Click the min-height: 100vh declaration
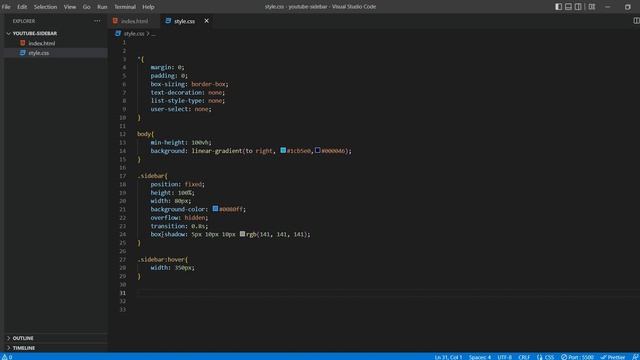 (181, 142)
